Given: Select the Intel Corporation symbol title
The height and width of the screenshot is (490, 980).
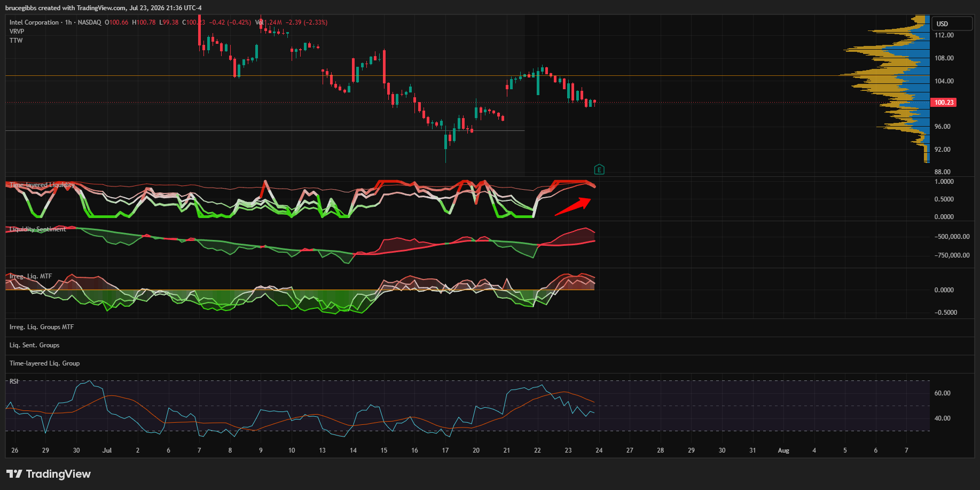Looking at the screenshot, I should (34, 22).
